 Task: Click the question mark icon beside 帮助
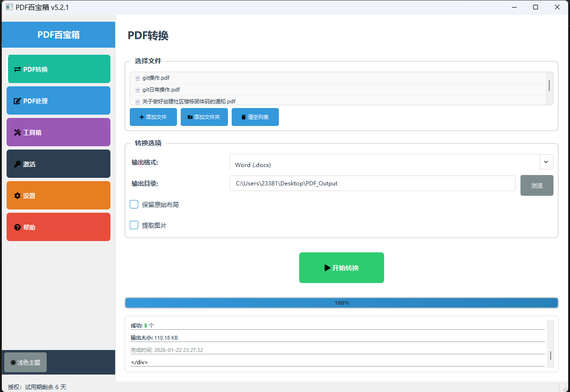pyautogui.click(x=17, y=227)
